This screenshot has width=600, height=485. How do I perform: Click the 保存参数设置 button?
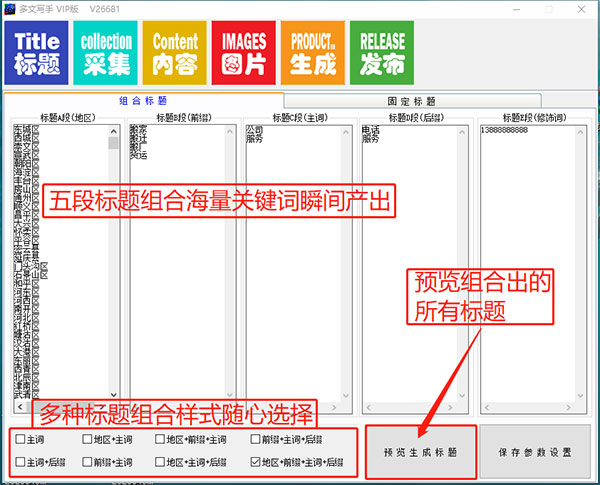535,452
